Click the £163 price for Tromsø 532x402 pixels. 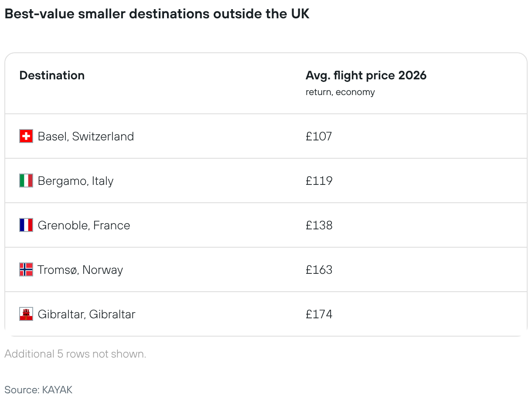[319, 270]
